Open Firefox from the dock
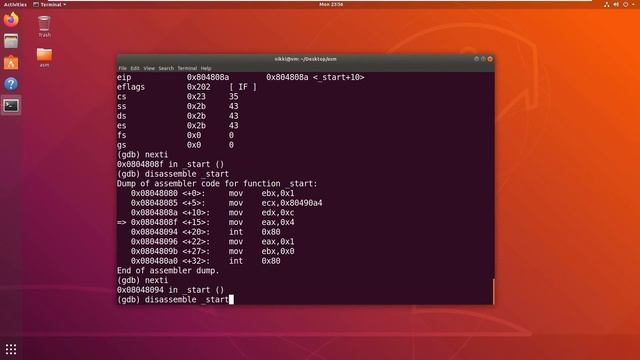640x360 pixels. click(x=11, y=20)
